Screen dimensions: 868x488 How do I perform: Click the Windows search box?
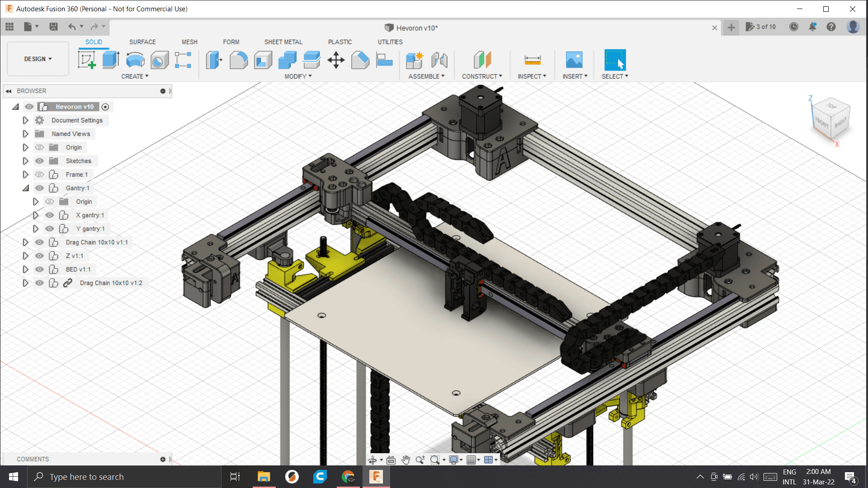point(124,477)
